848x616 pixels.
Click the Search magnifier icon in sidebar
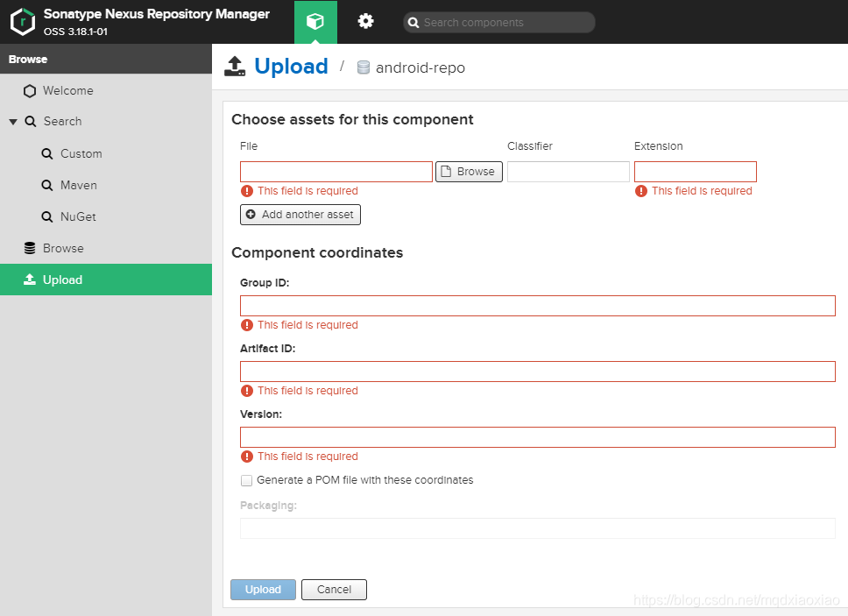coord(31,121)
